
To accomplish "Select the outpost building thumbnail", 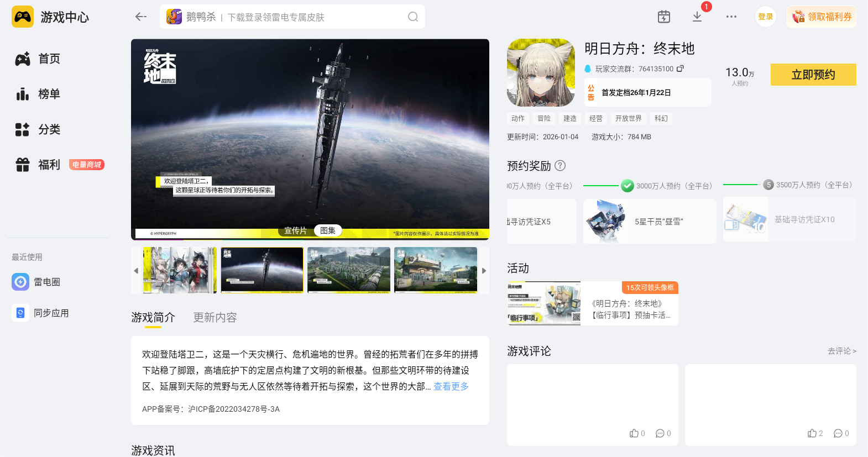I will point(436,270).
